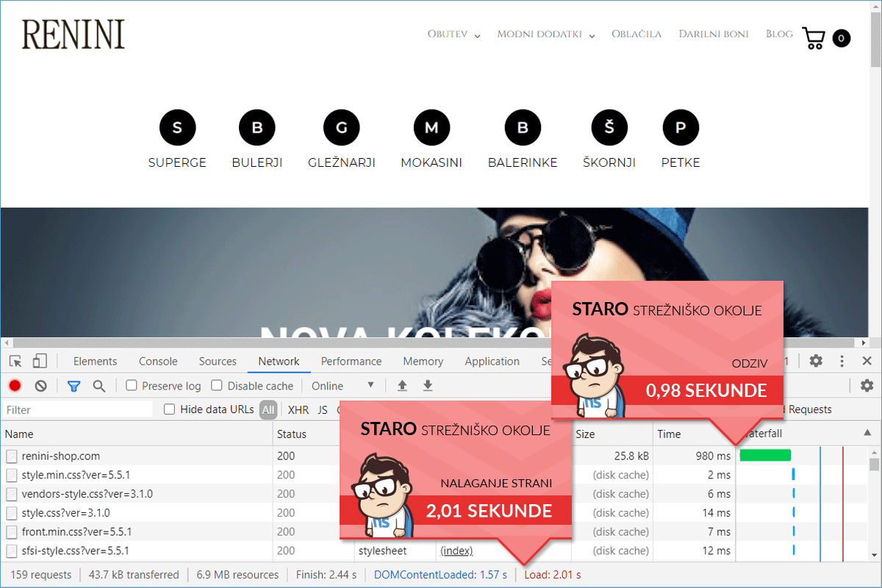Open the Performance tab

[x=351, y=361]
